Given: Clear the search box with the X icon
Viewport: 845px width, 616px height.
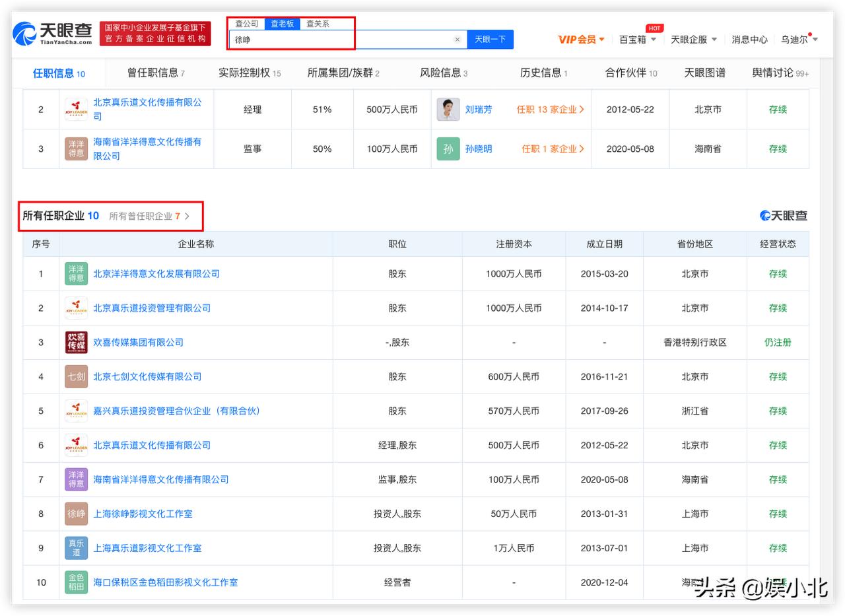Looking at the screenshot, I should click(457, 40).
